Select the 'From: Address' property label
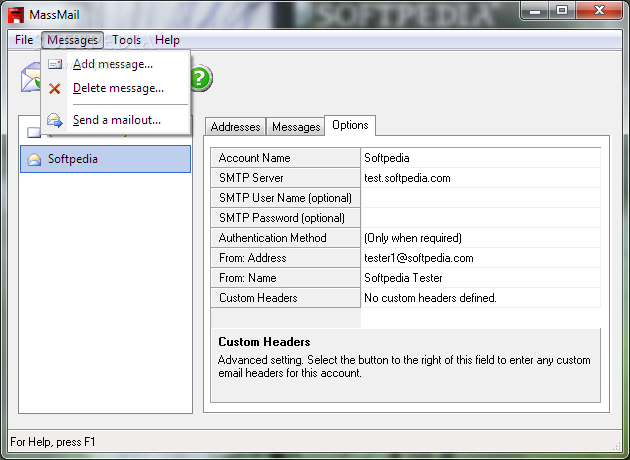The height and width of the screenshot is (460, 630). 285,258
